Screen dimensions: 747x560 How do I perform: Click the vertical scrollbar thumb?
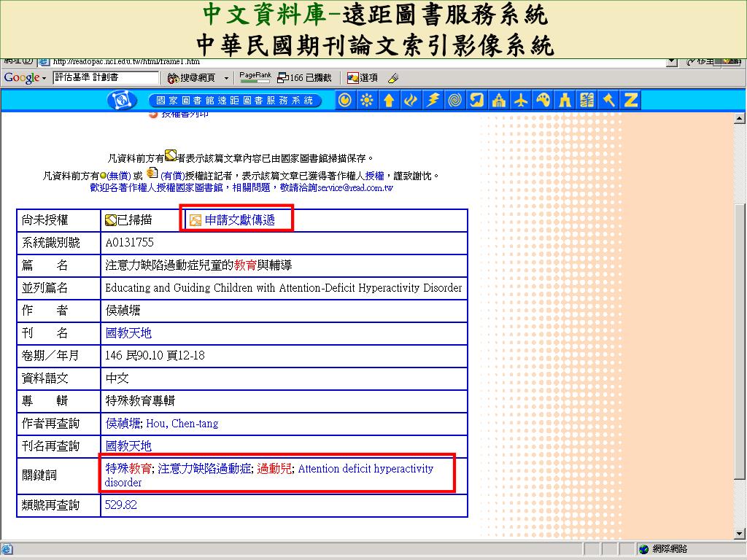pyautogui.click(x=740, y=342)
